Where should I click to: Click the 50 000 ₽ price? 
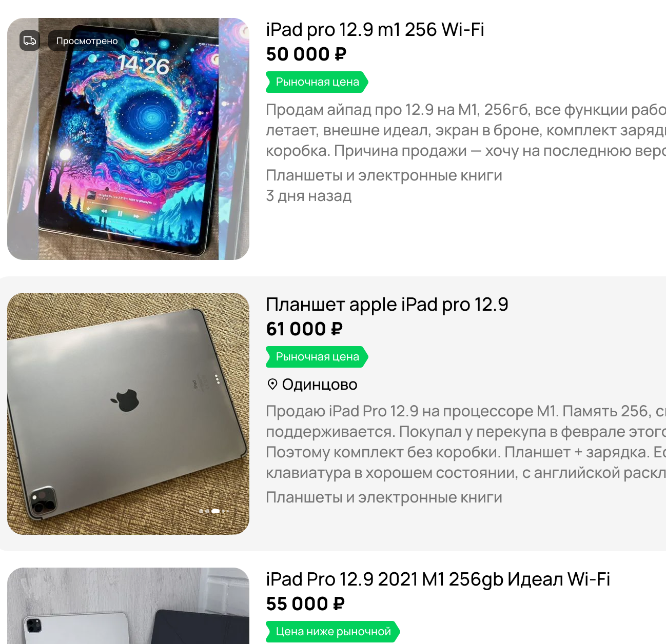306,54
